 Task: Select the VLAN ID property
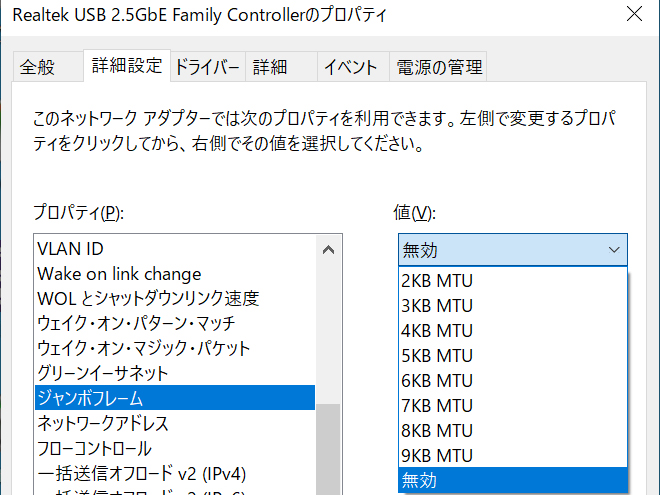[70, 248]
